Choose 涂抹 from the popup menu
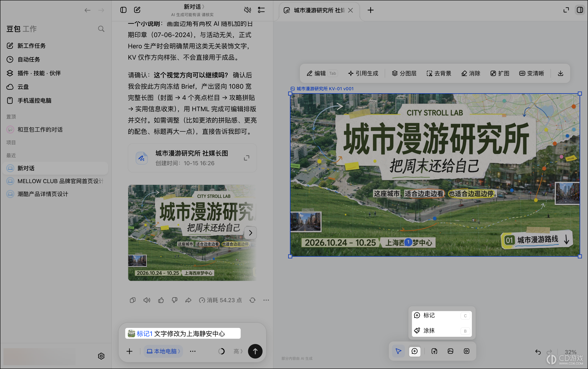Screen dimensions: 588x369 441,331
